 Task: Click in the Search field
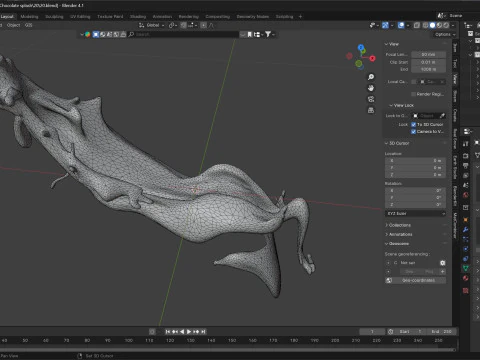point(183,34)
